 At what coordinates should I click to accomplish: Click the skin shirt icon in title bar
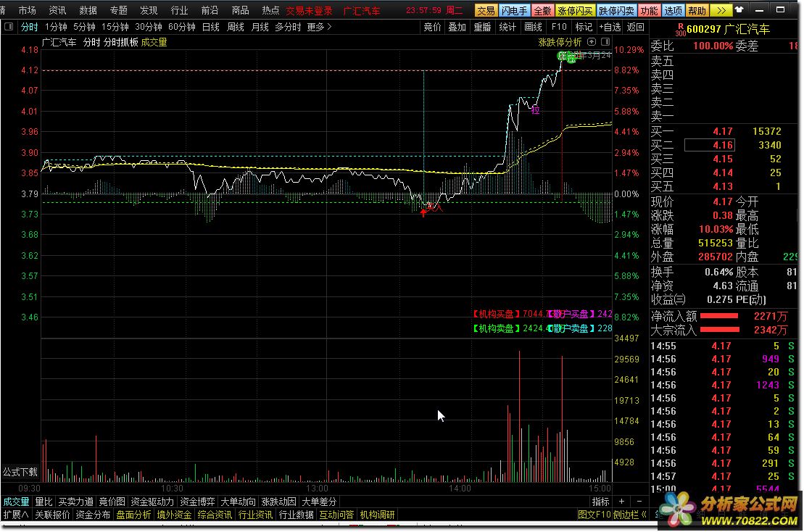pos(739,11)
